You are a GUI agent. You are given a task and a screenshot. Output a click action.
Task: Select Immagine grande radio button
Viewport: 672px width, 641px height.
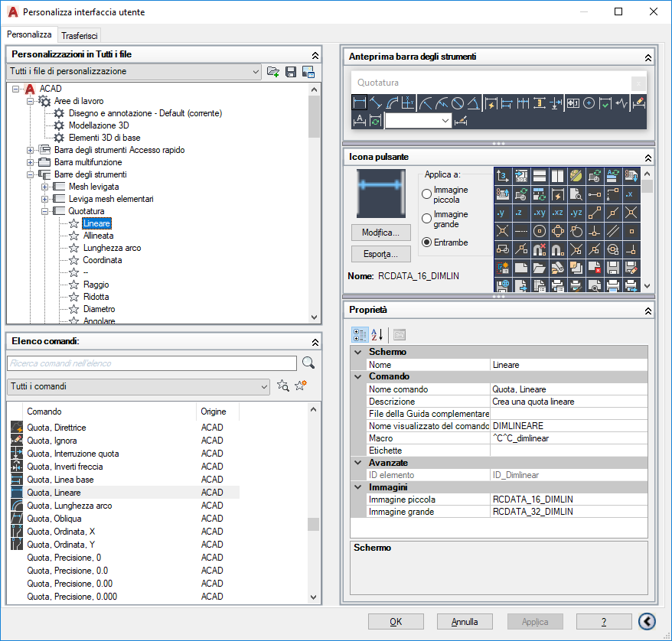pos(426,218)
